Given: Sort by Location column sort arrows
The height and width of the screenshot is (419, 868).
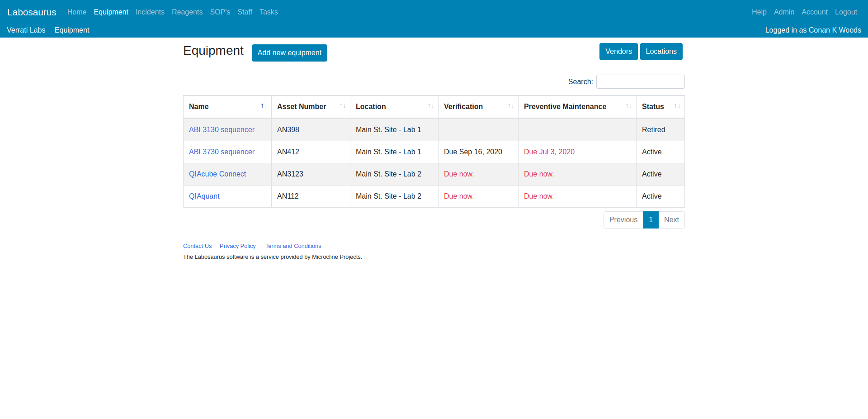Looking at the screenshot, I should coord(431,106).
